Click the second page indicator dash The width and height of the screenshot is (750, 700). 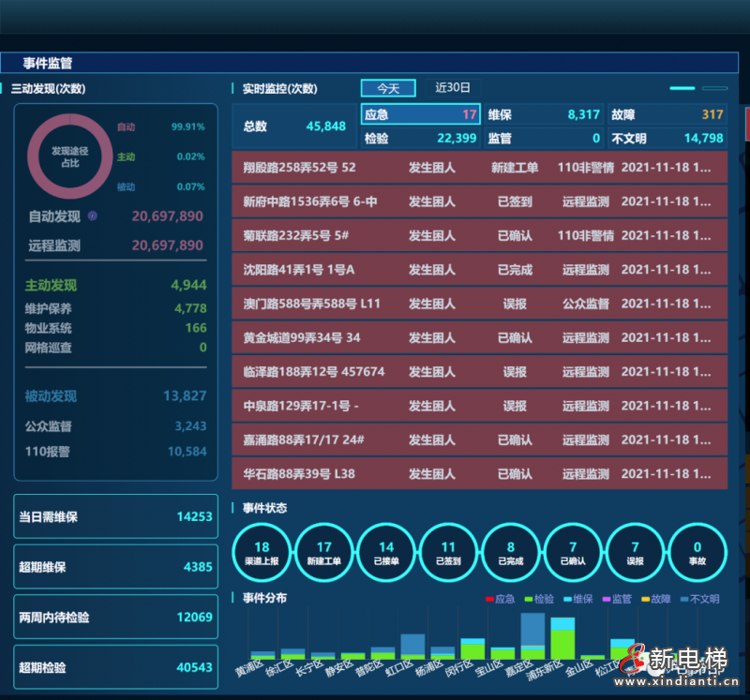714,88
